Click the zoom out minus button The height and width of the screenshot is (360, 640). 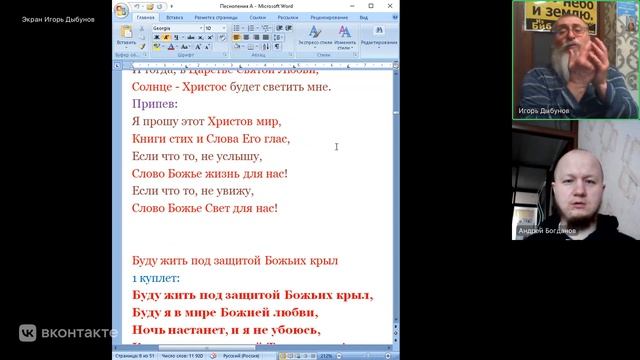(338, 356)
